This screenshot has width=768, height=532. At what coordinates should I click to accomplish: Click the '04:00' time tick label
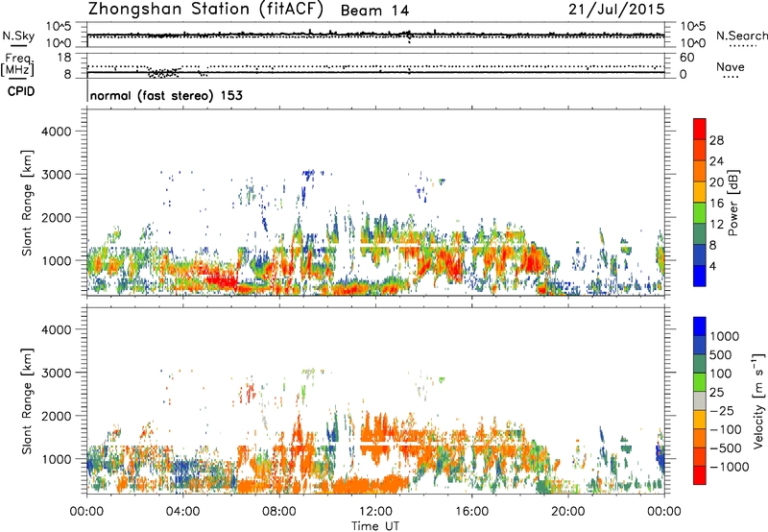(x=182, y=512)
